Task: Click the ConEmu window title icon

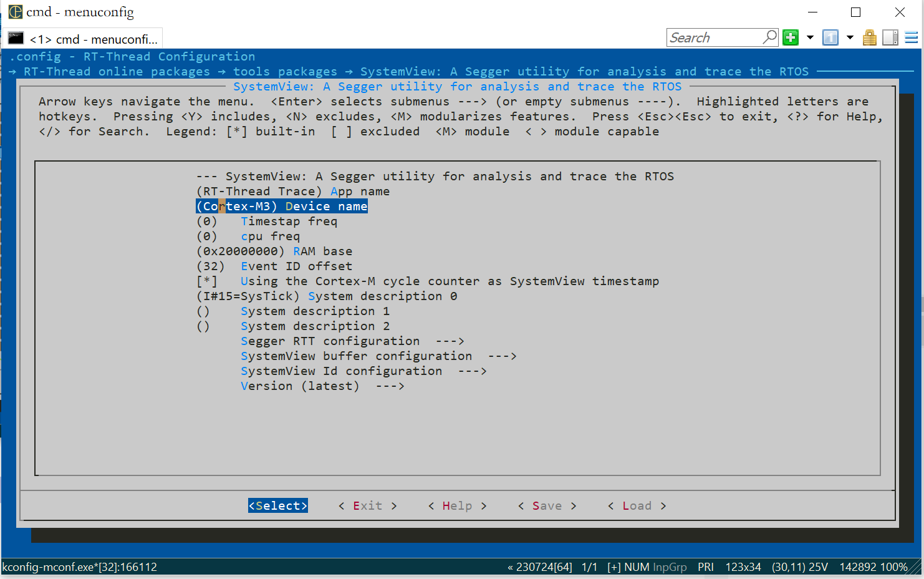Action: 15,12
